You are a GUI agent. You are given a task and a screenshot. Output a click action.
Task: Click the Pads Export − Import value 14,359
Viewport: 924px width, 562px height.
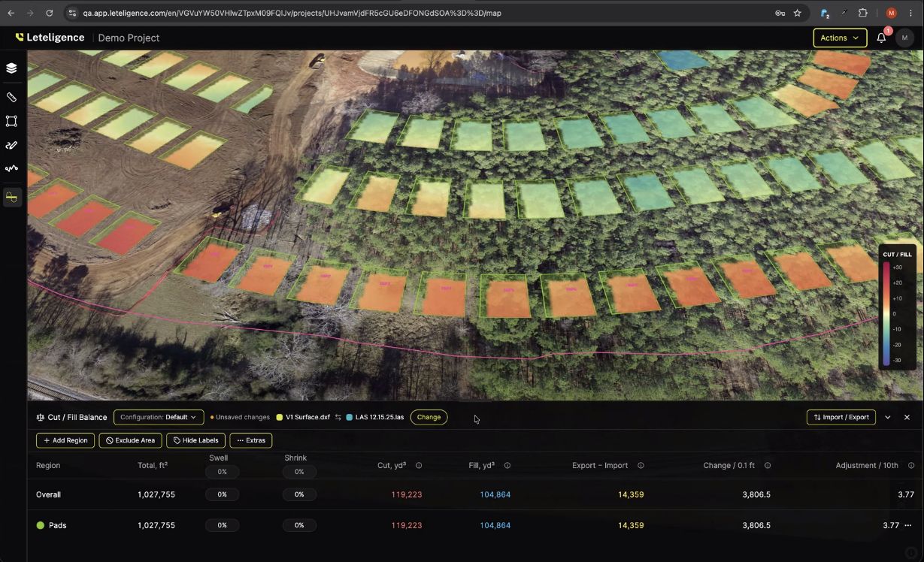pos(631,525)
